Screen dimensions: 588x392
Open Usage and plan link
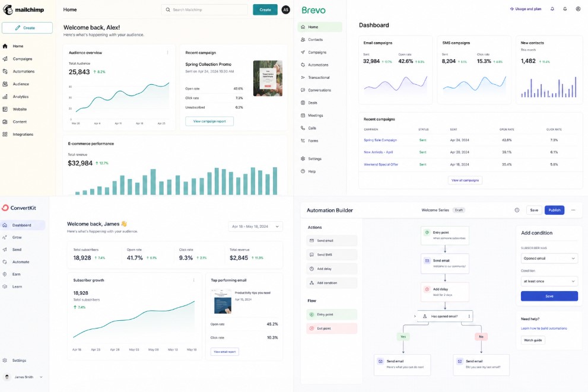526,9
